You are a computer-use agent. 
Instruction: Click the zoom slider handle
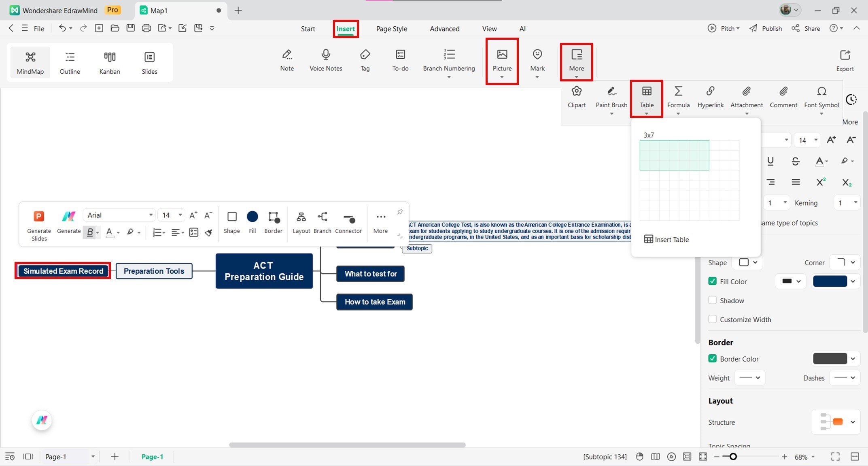[732, 457]
